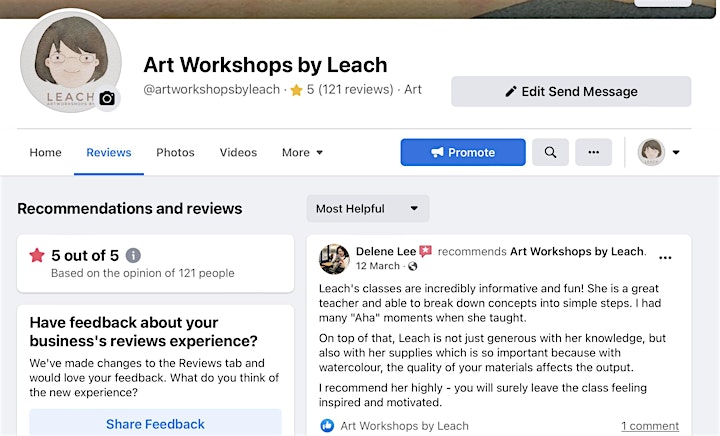The height and width of the screenshot is (436, 720).
Task: Click the globe privacy icon next to 12 March
Action: pos(412,266)
